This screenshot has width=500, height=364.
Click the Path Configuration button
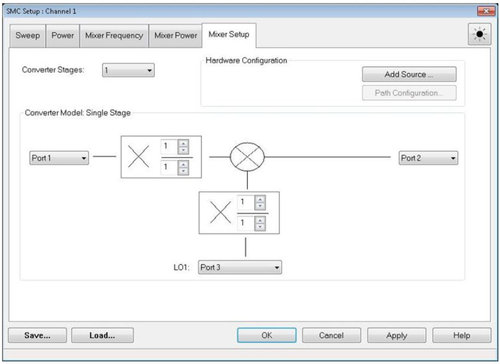tap(409, 93)
